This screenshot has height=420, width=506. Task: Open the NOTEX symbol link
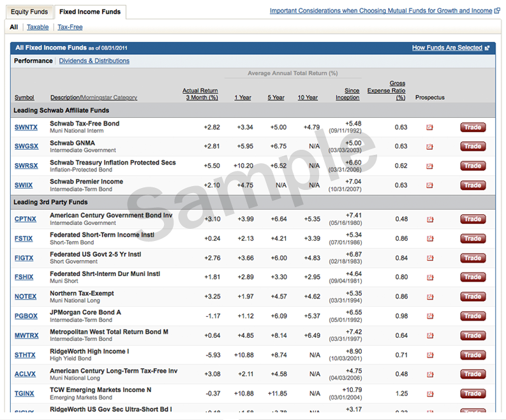pyautogui.click(x=26, y=296)
